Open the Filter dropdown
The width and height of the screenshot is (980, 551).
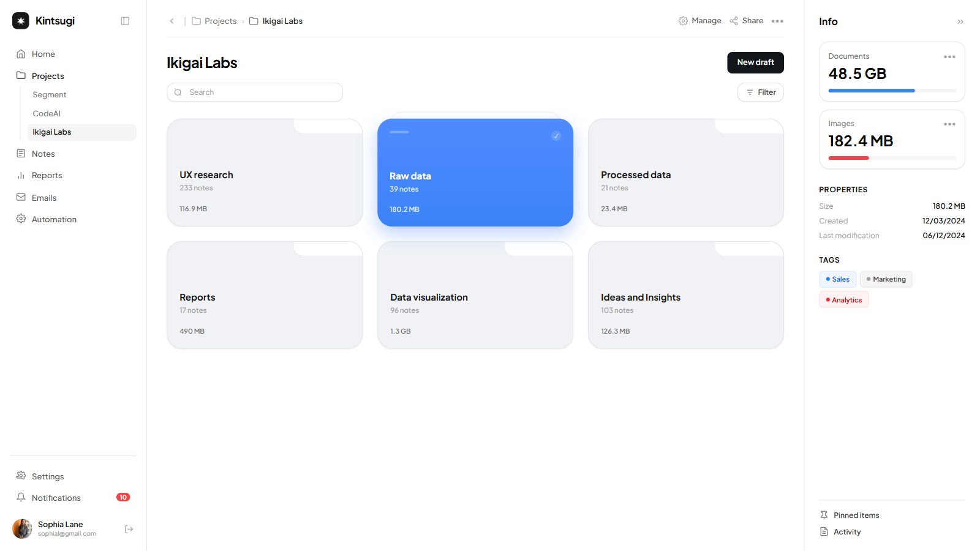pos(761,92)
